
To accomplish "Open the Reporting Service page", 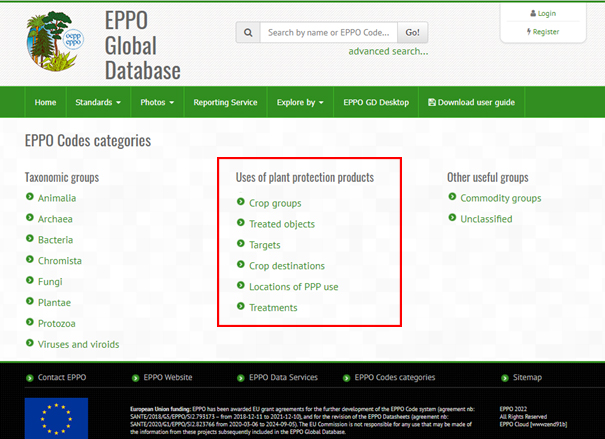I will point(225,102).
